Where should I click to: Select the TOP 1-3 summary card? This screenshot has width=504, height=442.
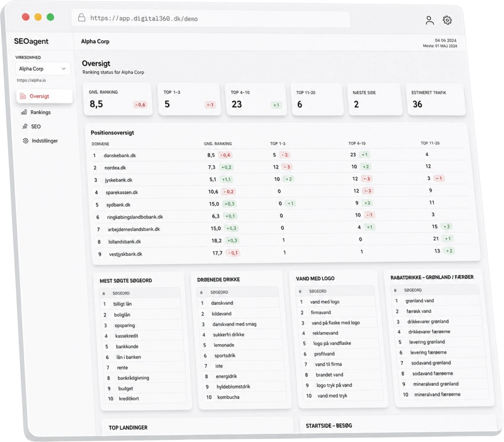pos(189,99)
